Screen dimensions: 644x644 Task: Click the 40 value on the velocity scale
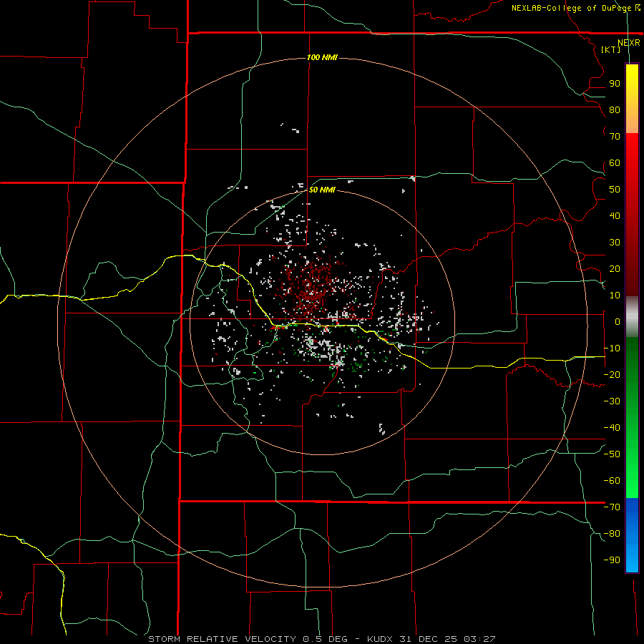click(615, 216)
